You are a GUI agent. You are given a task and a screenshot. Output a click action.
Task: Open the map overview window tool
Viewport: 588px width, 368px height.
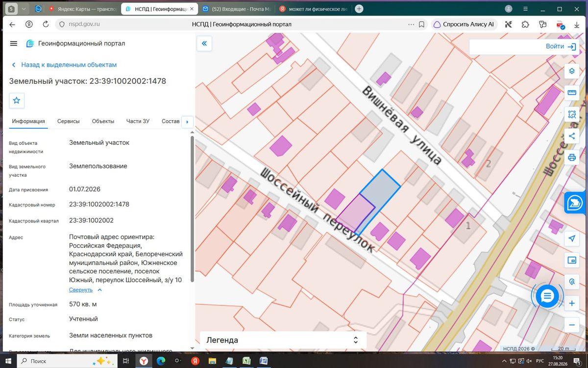tap(571, 260)
